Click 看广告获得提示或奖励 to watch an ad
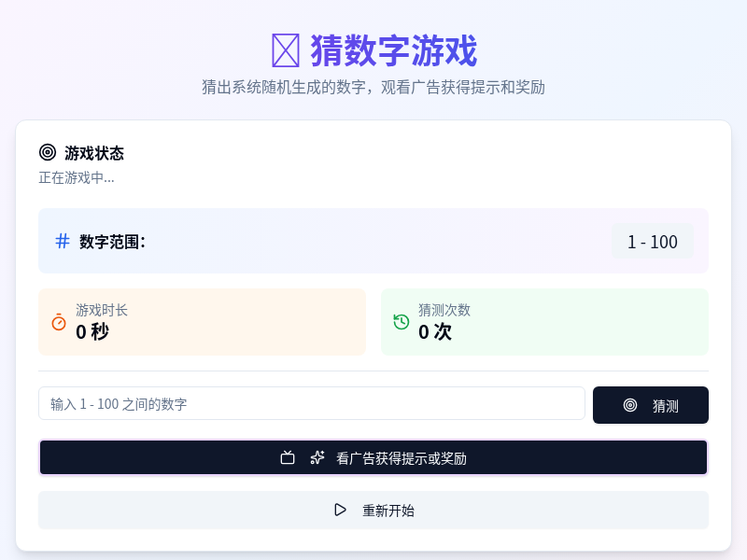The width and height of the screenshot is (747, 560). (373, 457)
